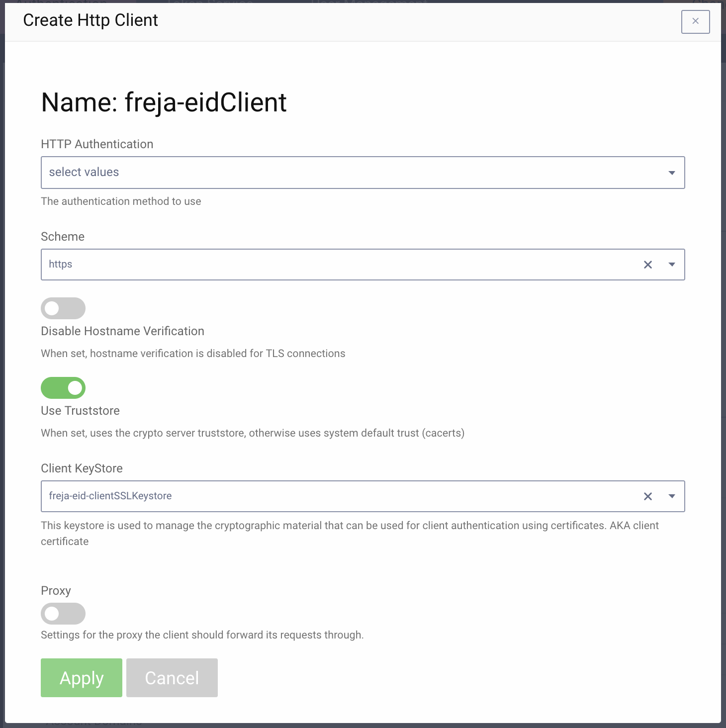Click the 'Name: freja-eidClient' heading
Image resolution: width=726 pixels, height=728 pixels.
point(164,102)
